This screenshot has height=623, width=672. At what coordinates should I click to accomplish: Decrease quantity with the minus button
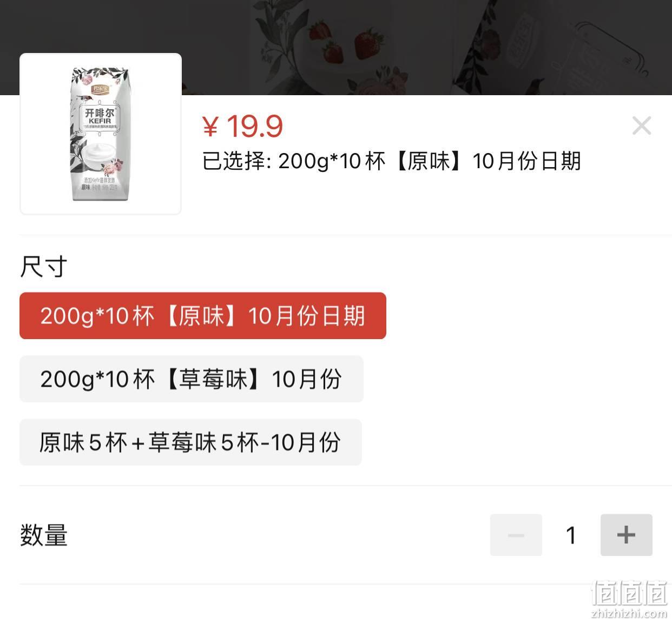pos(516,535)
